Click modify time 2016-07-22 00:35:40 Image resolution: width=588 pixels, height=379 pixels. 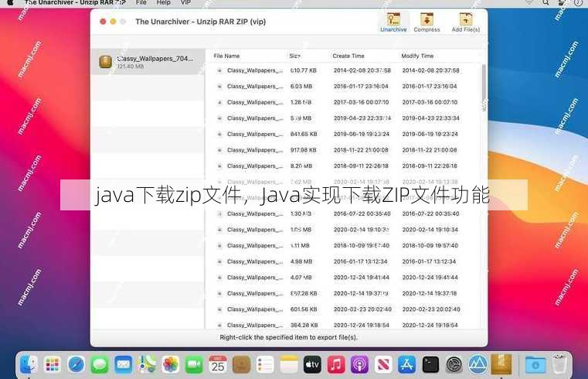tap(431, 214)
